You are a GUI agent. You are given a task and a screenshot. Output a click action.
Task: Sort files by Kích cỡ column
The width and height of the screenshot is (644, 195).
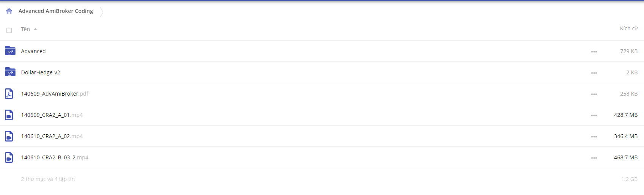[x=629, y=28]
